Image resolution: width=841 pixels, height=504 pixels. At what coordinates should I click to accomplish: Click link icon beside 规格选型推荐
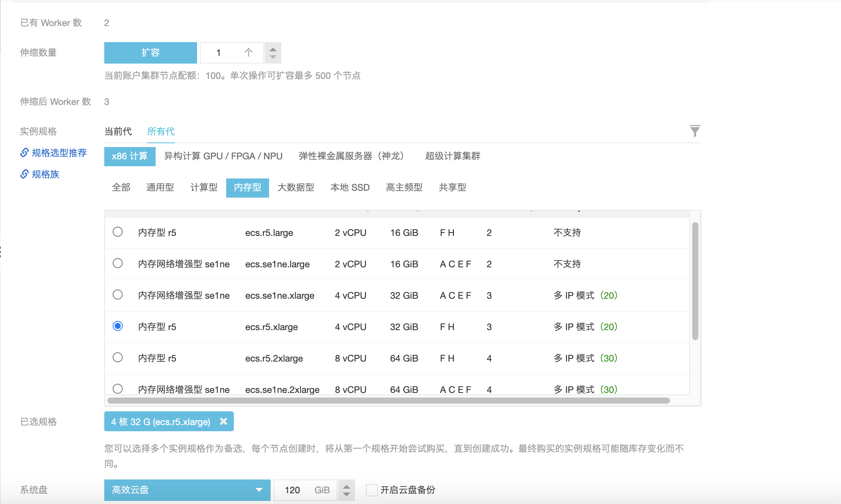click(x=25, y=153)
